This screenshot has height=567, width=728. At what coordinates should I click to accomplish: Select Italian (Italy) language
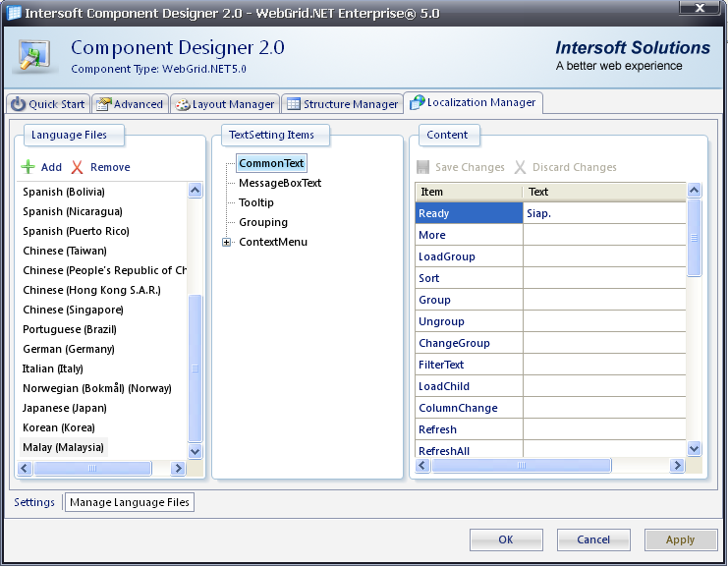pyautogui.click(x=53, y=369)
